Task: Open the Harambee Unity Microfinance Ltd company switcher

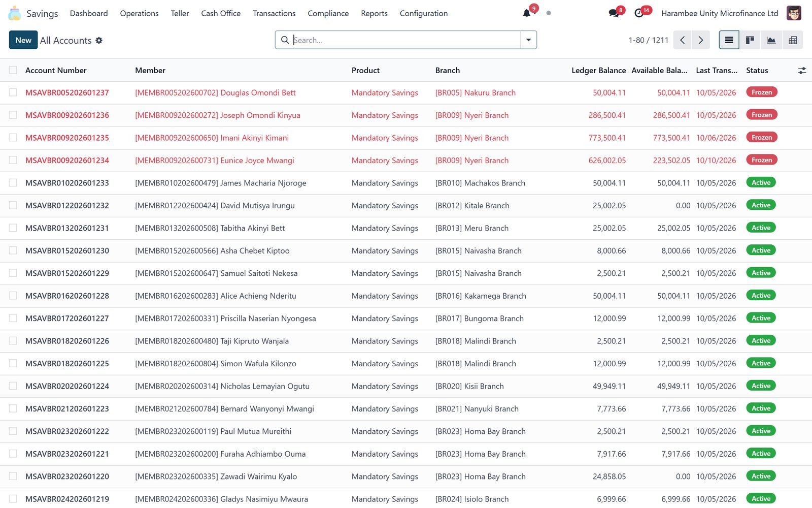Action: pos(720,13)
